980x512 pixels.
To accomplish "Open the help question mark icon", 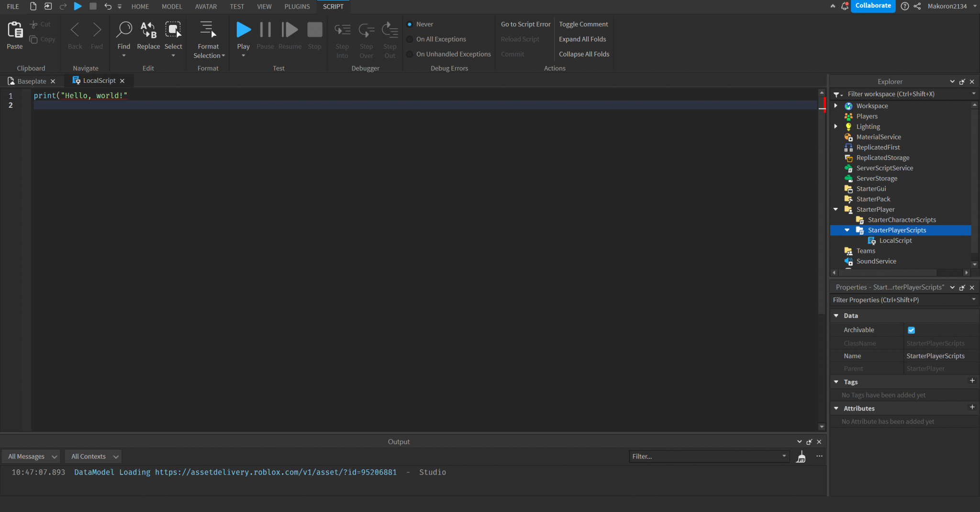I will click(x=904, y=6).
